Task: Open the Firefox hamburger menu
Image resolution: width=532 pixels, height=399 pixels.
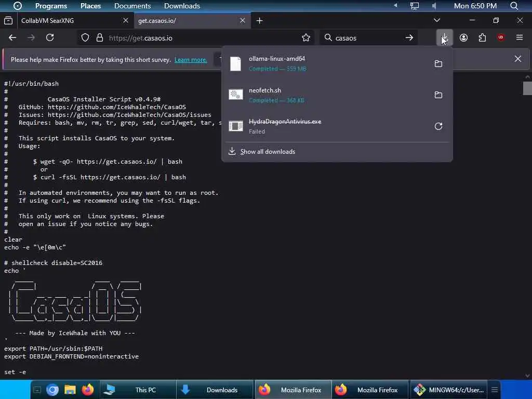Action: coord(519,37)
